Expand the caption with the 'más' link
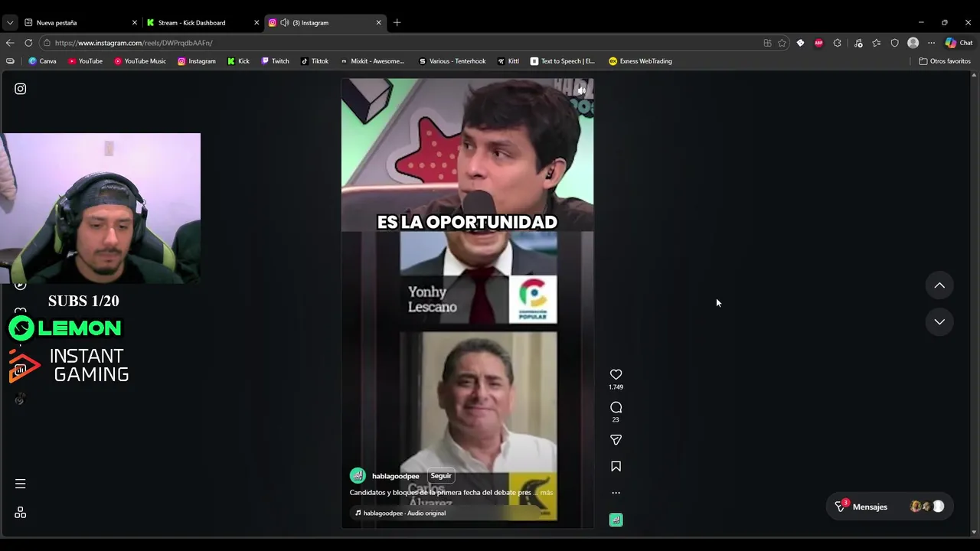This screenshot has width=980, height=551. pyautogui.click(x=546, y=493)
